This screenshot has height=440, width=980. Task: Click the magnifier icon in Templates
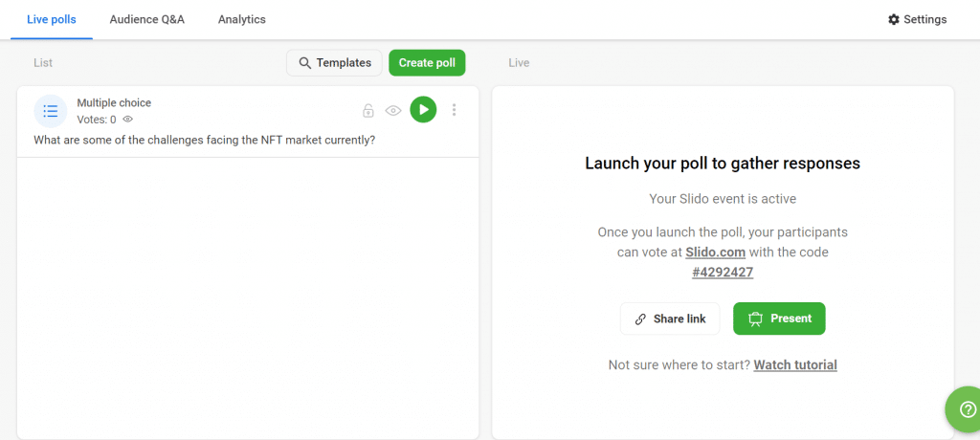(x=305, y=63)
